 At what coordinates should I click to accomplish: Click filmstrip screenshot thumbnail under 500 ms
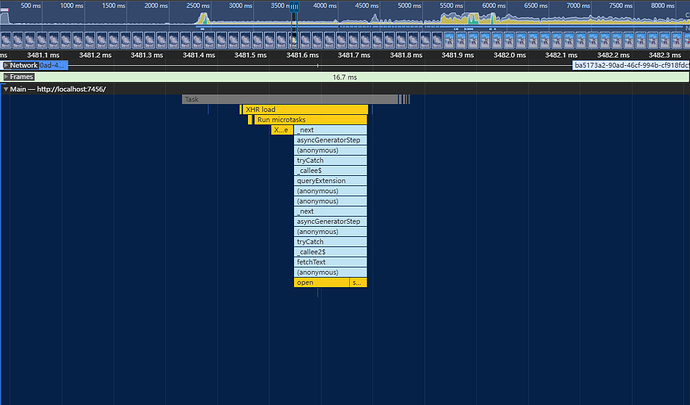pyautogui.click(x=29, y=40)
